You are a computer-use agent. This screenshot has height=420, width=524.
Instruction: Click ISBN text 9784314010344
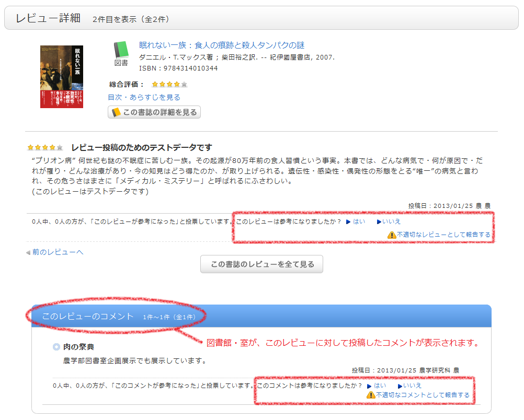[x=190, y=68]
